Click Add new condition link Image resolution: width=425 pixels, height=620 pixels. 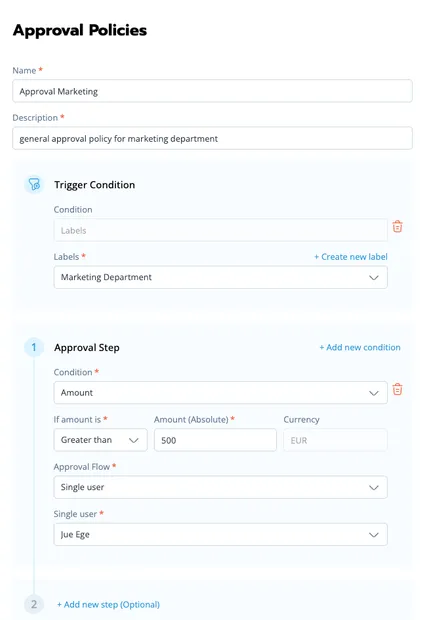pos(360,347)
